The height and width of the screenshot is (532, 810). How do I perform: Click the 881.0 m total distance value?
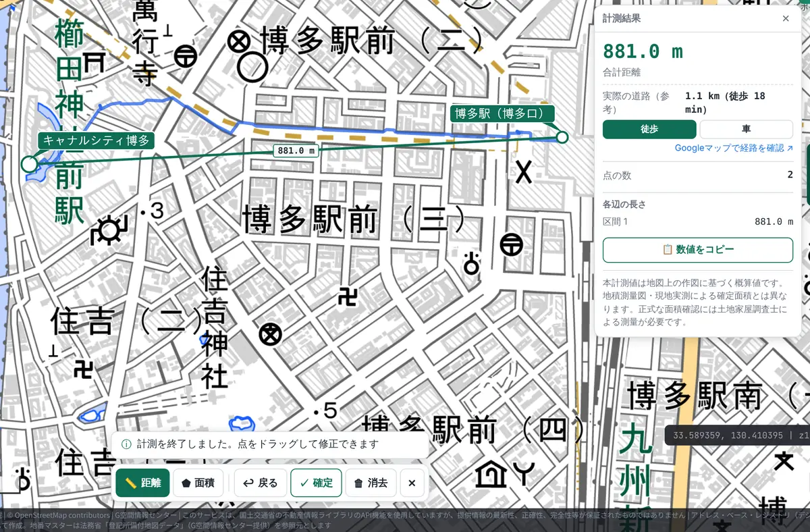coord(643,51)
